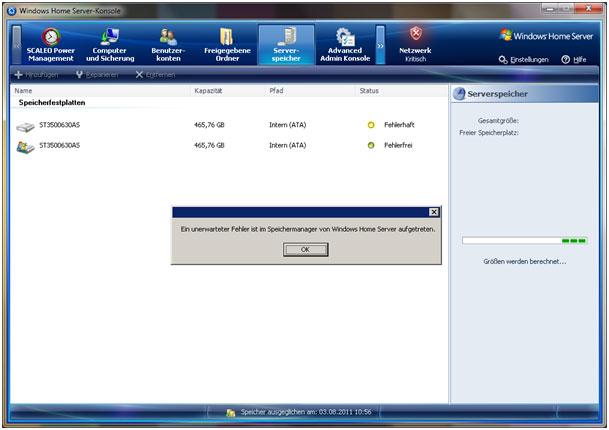
Task: Click the green Fehlerfrei status indicator
Action: (x=371, y=145)
